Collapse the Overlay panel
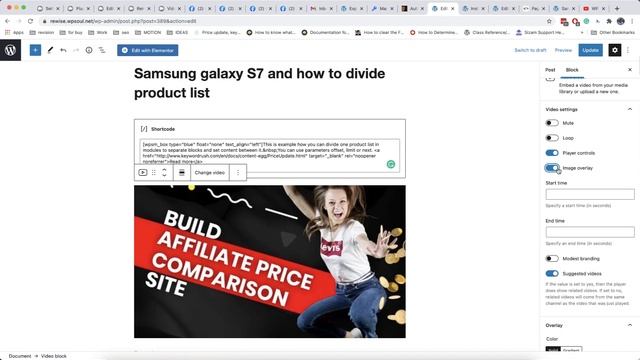Viewport: 640px width, 360px height. pyautogui.click(x=630, y=325)
